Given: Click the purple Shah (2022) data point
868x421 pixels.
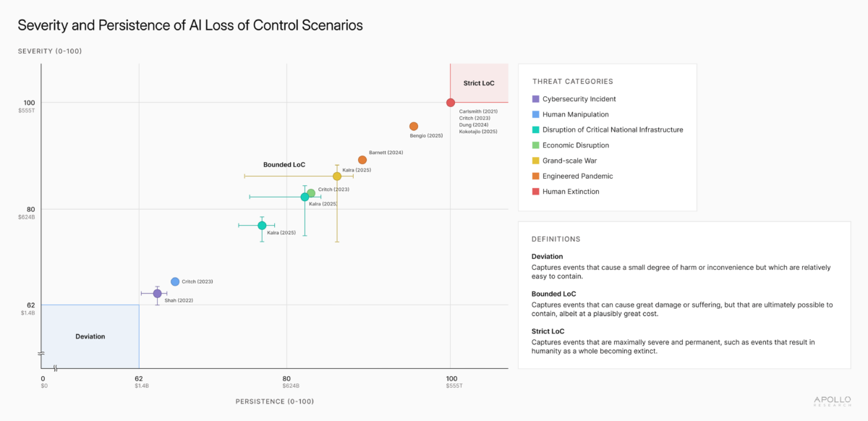Looking at the screenshot, I should coord(157,294).
